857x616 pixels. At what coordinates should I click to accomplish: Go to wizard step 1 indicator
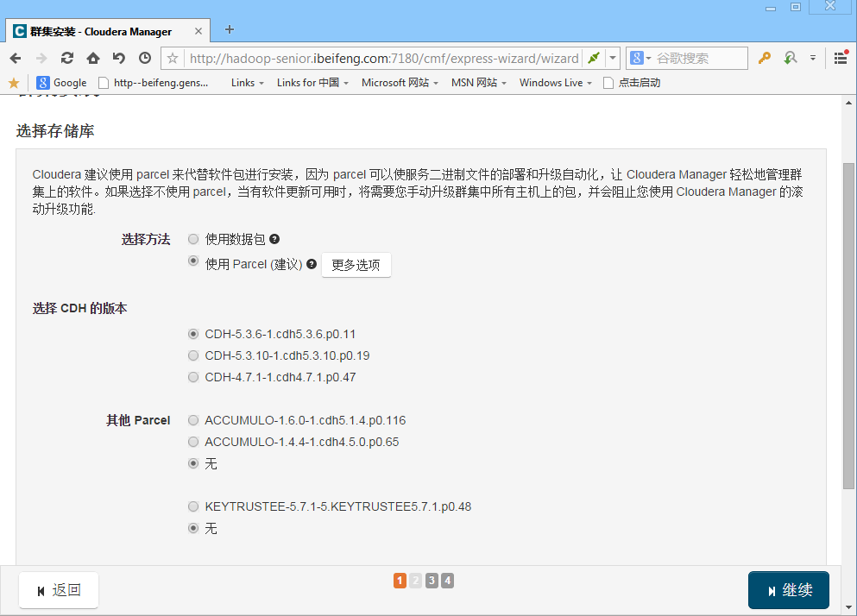400,581
